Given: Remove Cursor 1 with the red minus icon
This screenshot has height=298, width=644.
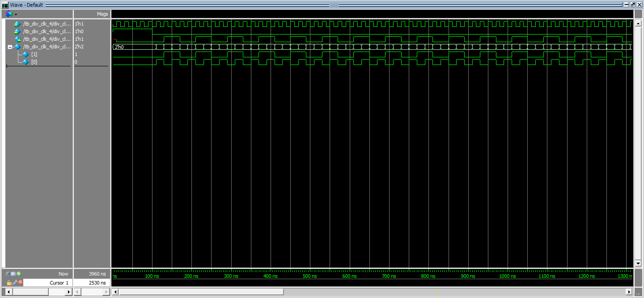Looking at the screenshot, I should coord(21,283).
